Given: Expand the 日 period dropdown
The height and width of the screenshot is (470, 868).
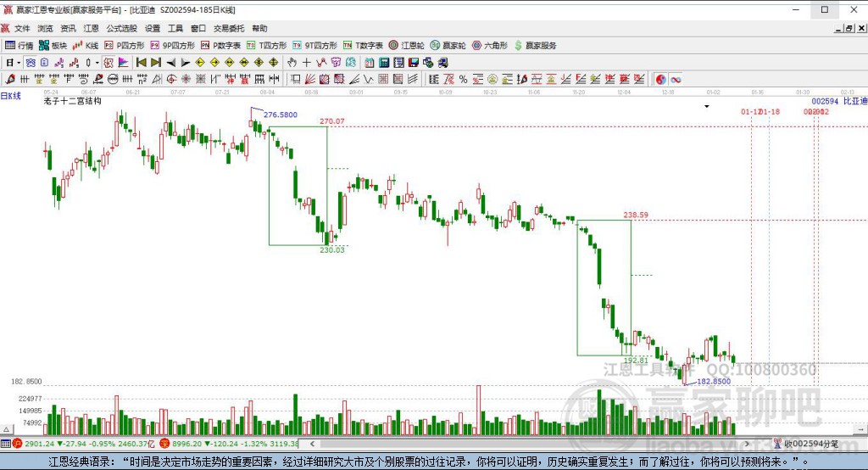Looking at the screenshot, I should click(19, 63).
